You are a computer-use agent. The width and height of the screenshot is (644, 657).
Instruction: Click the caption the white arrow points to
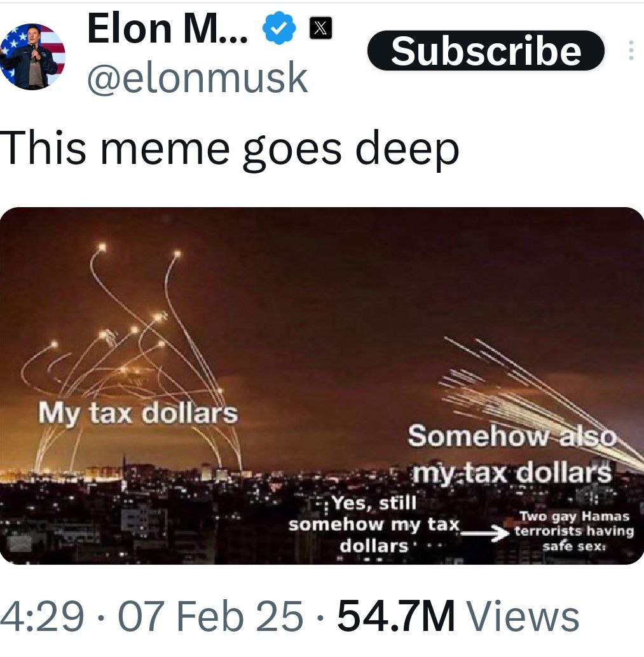[x=574, y=531]
